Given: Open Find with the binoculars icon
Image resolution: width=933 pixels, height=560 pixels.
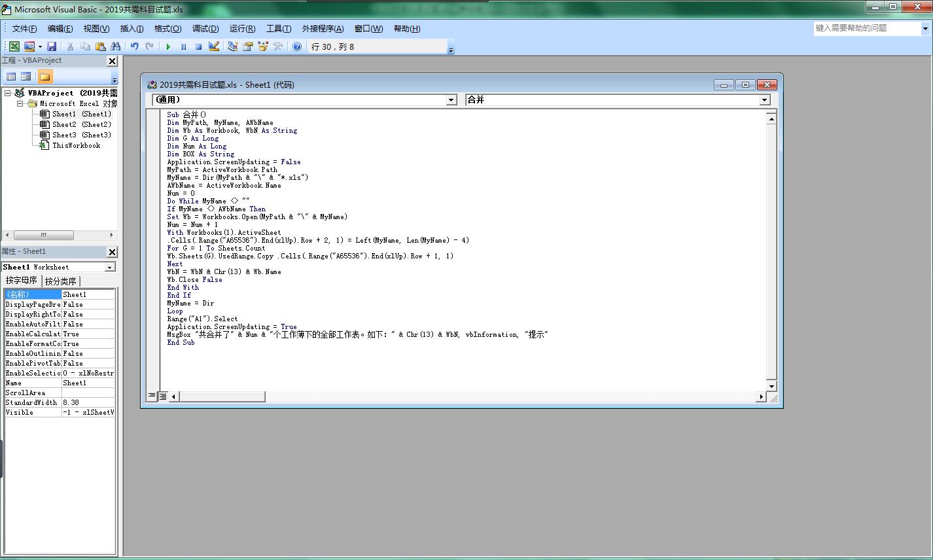Looking at the screenshot, I should [x=116, y=46].
